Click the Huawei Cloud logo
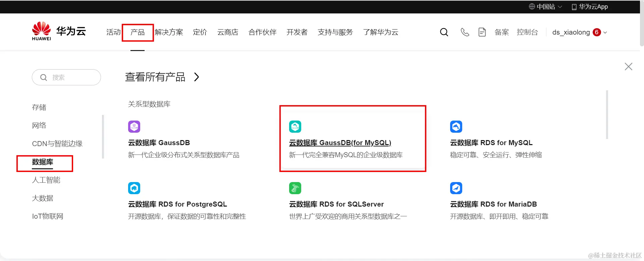The image size is (644, 261). pyautogui.click(x=59, y=31)
